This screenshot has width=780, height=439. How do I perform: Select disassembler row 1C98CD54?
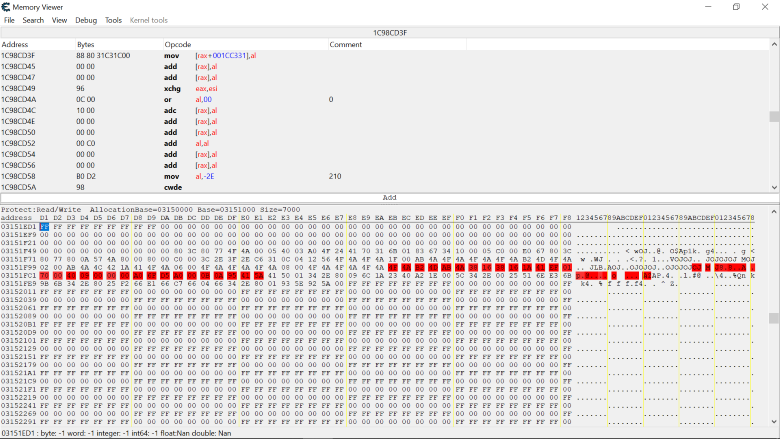(385, 154)
